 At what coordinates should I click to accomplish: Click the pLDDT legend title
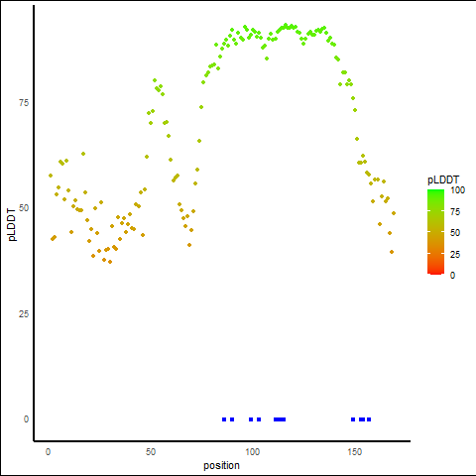click(x=443, y=180)
